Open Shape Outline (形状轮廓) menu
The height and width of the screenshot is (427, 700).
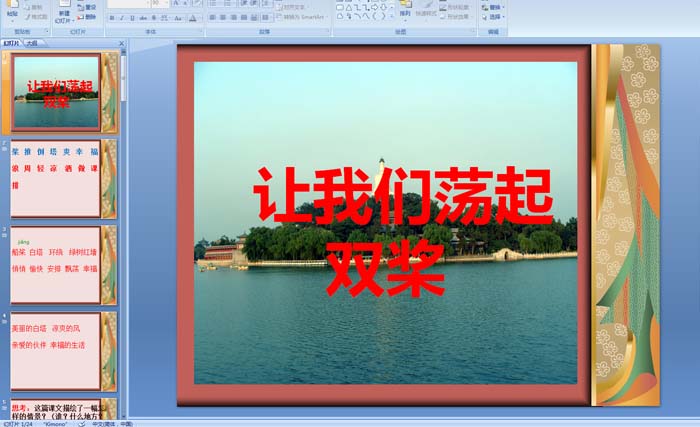pyautogui.click(x=454, y=8)
